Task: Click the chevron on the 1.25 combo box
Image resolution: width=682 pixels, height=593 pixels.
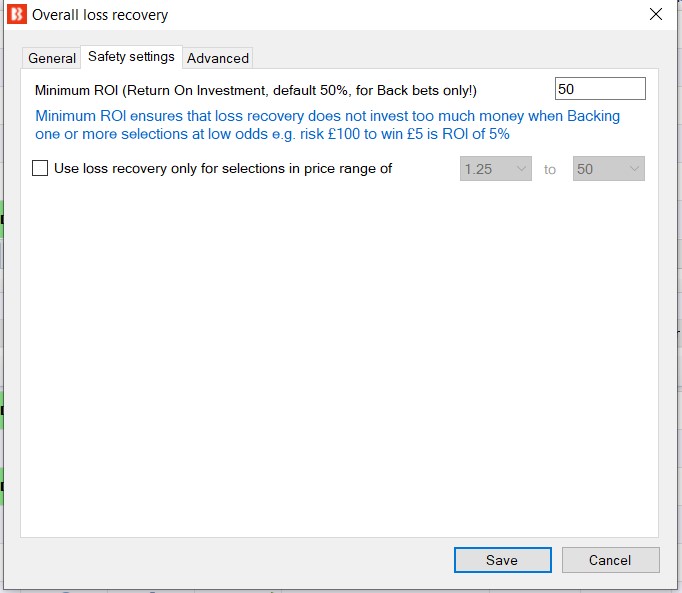Action: tap(521, 169)
